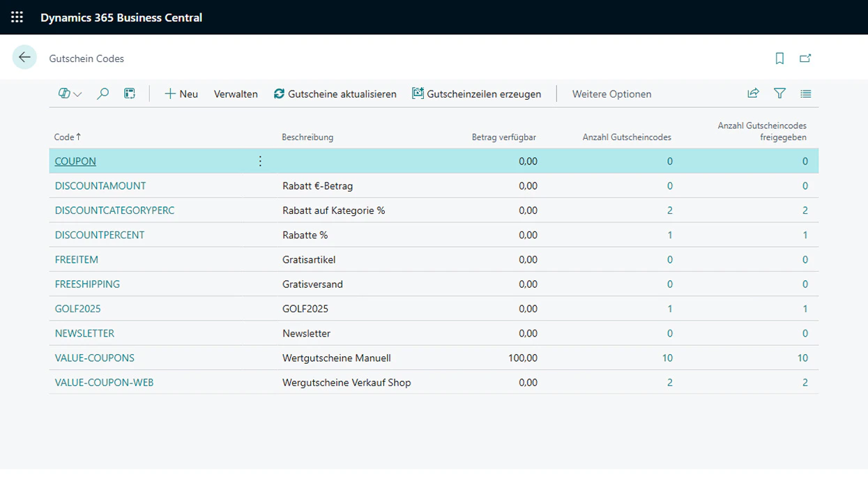Open page in new window icon
Image resolution: width=868 pixels, height=483 pixels.
point(805,59)
